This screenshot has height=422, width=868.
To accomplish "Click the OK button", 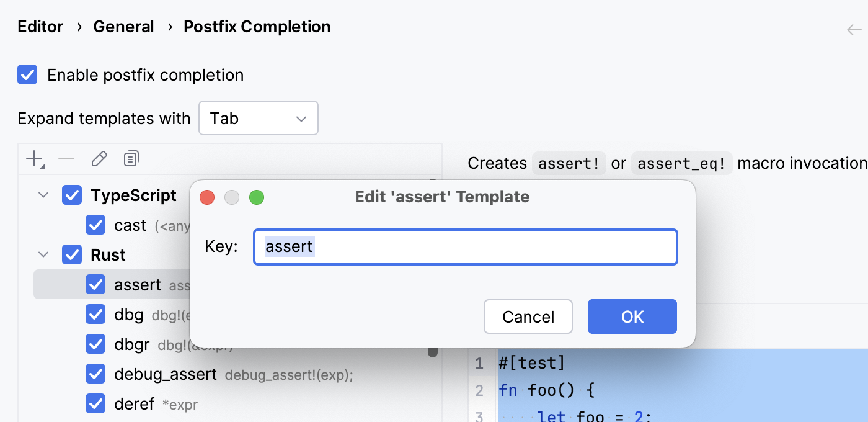I will pyautogui.click(x=632, y=316).
